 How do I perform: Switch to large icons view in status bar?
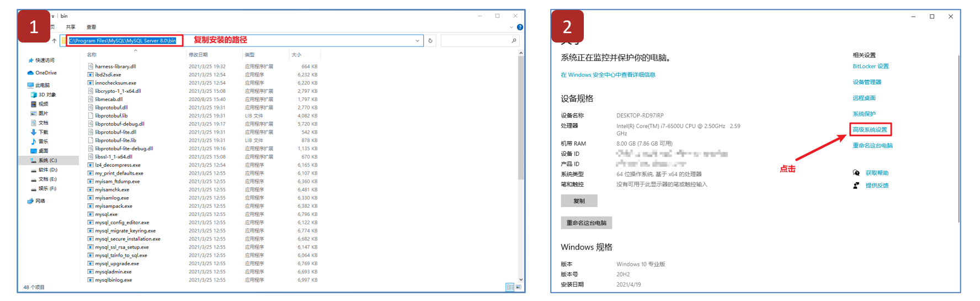(x=518, y=287)
